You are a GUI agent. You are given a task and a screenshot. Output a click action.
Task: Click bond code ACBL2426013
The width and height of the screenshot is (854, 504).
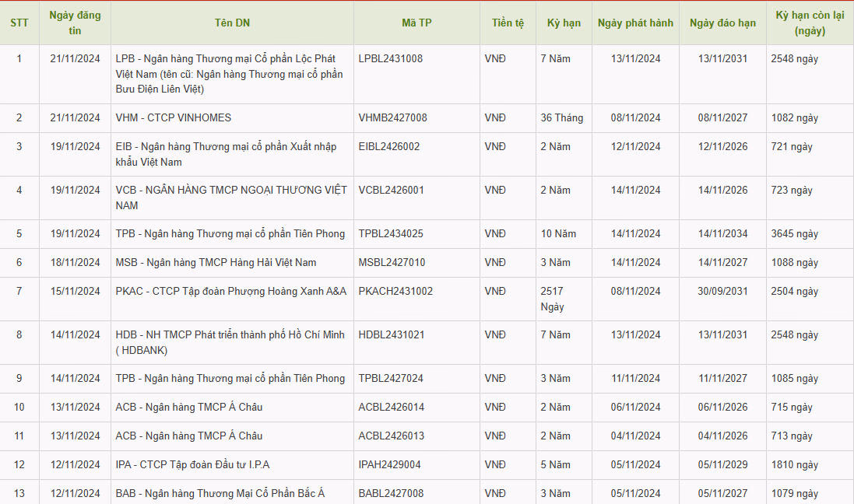(392, 436)
